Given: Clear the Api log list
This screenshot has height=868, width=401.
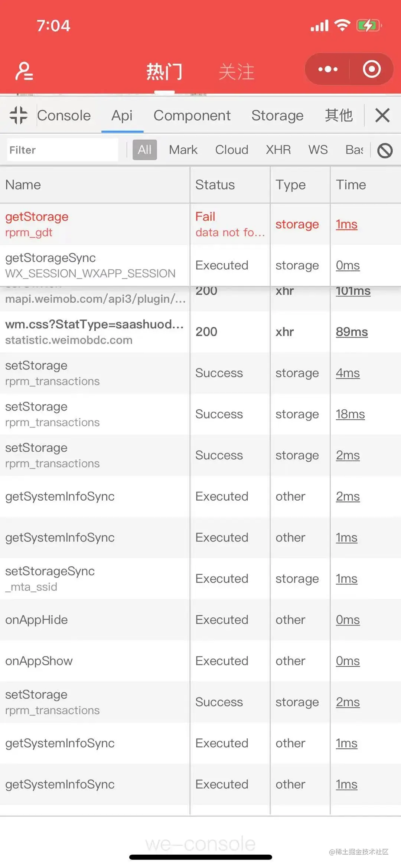Looking at the screenshot, I should point(385,150).
